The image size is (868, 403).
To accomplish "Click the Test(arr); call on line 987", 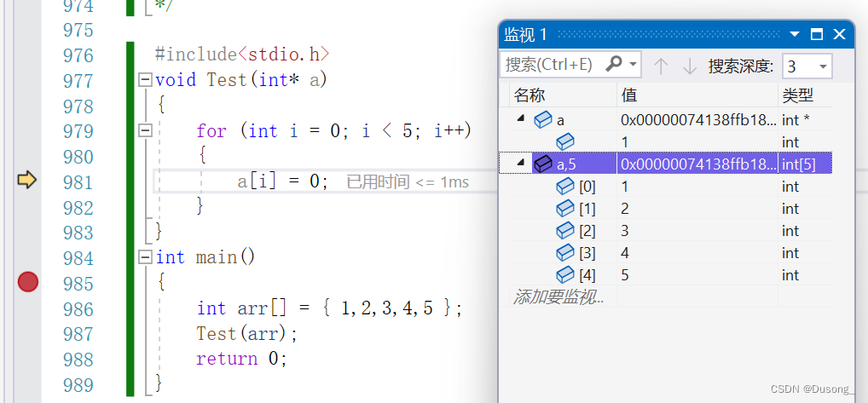I will click(x=247, y=333).
